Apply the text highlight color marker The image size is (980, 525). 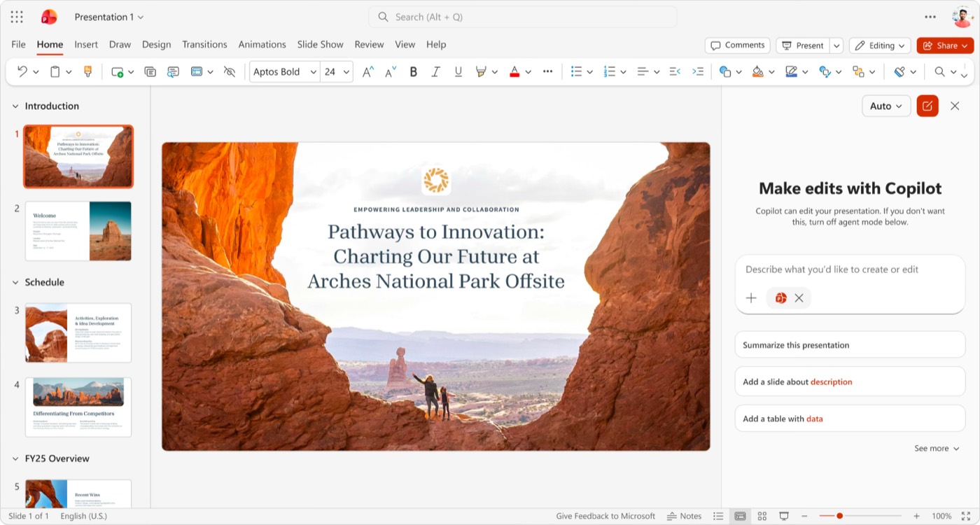point(481,71)
